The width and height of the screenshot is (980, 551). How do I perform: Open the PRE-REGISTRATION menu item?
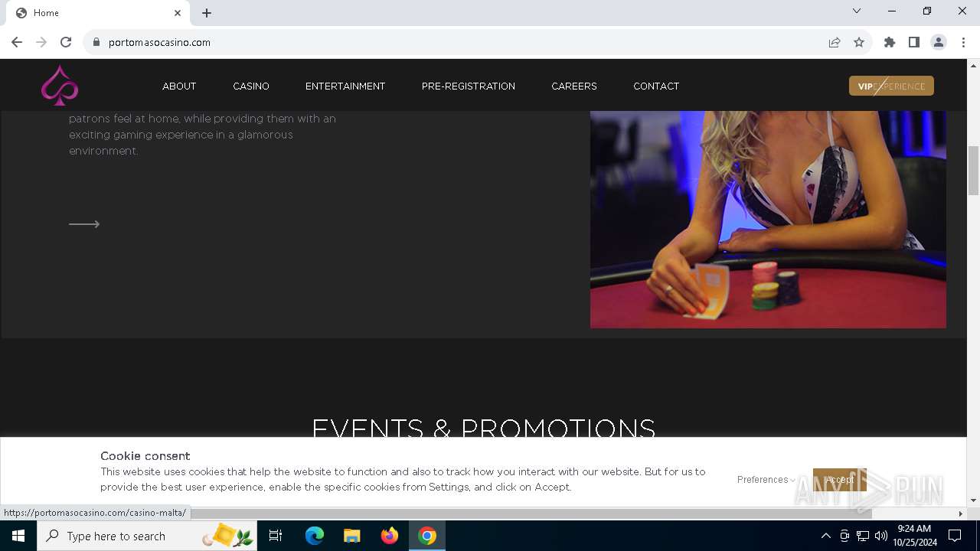coord(469,86)
